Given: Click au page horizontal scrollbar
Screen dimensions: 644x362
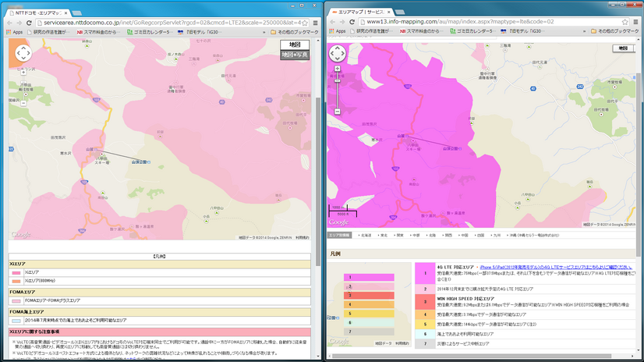Looking at the screenshot, I should click(472, 356).
